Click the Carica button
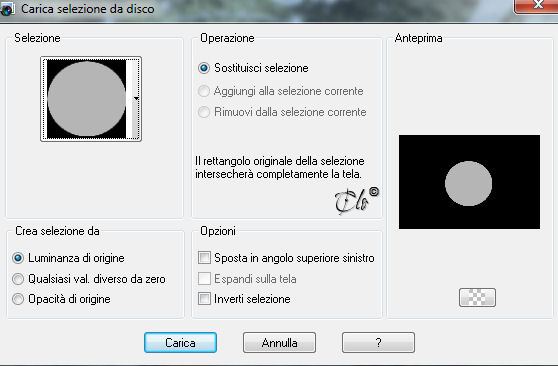 [180, 343]
